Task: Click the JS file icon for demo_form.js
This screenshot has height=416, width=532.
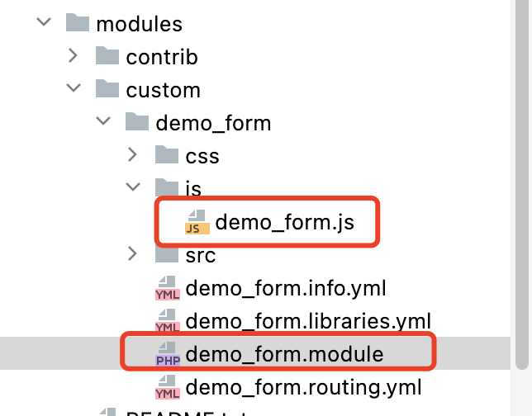Action: click(x=197, y=222)
